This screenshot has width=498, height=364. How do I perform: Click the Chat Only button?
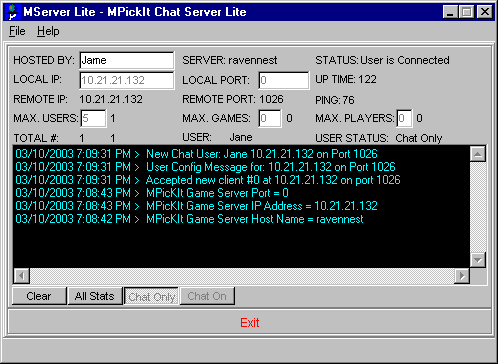tap(151, 296)
